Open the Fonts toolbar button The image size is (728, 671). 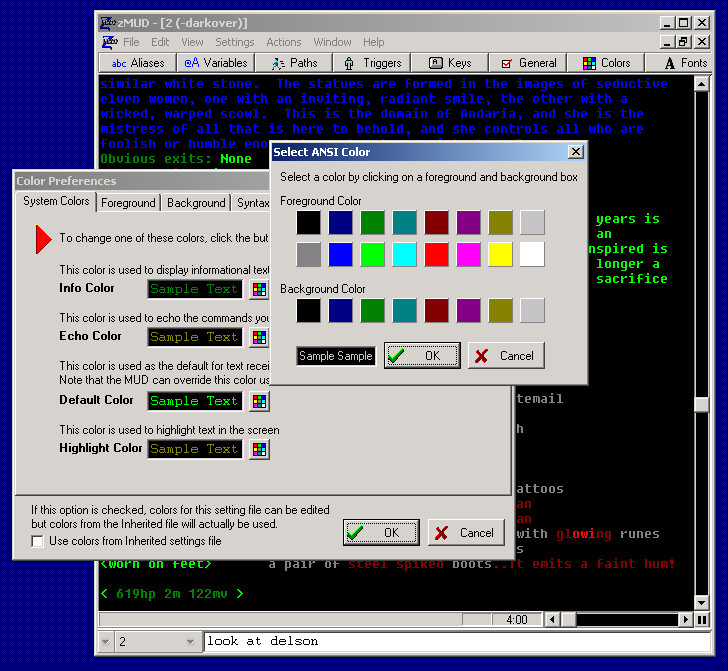[x=680, y=63]
